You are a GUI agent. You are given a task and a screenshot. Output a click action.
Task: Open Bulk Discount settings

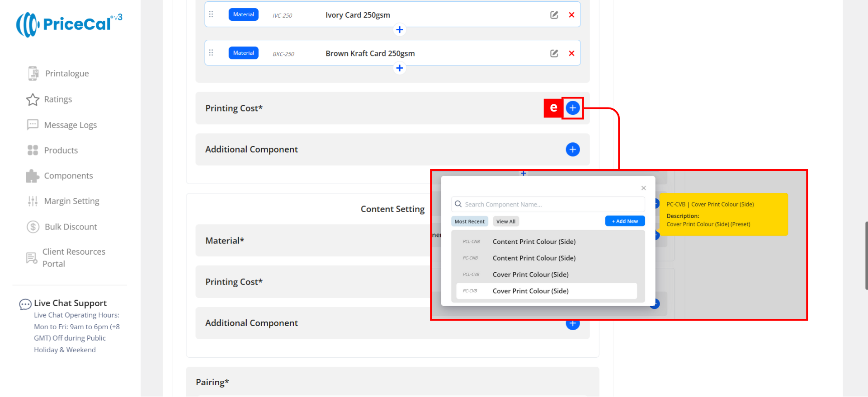pos(71,227)
